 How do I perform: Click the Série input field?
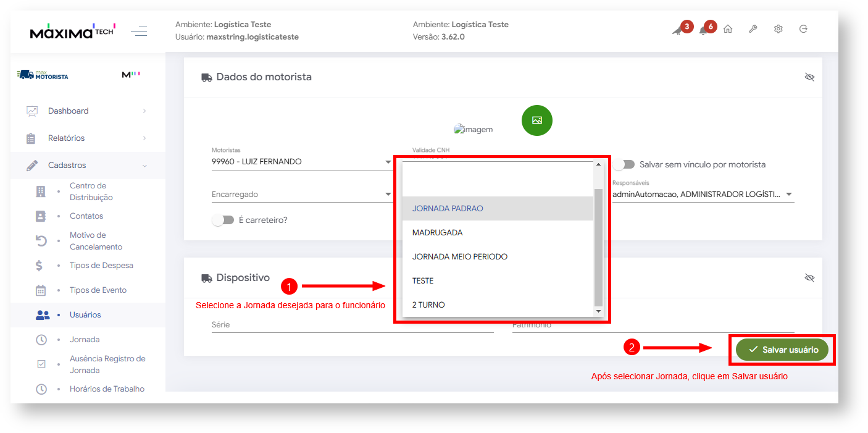[x=352, y=325]
